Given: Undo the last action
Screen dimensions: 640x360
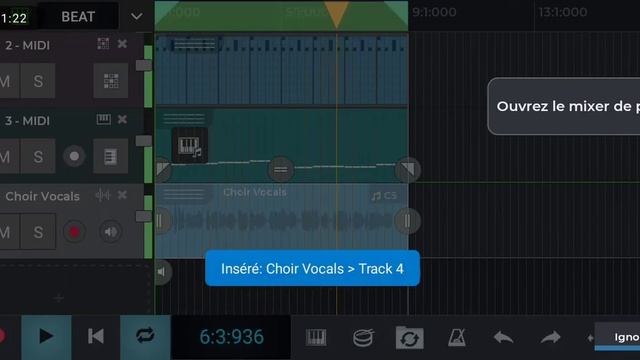Looking at the screenshot, I should point(503,338).
